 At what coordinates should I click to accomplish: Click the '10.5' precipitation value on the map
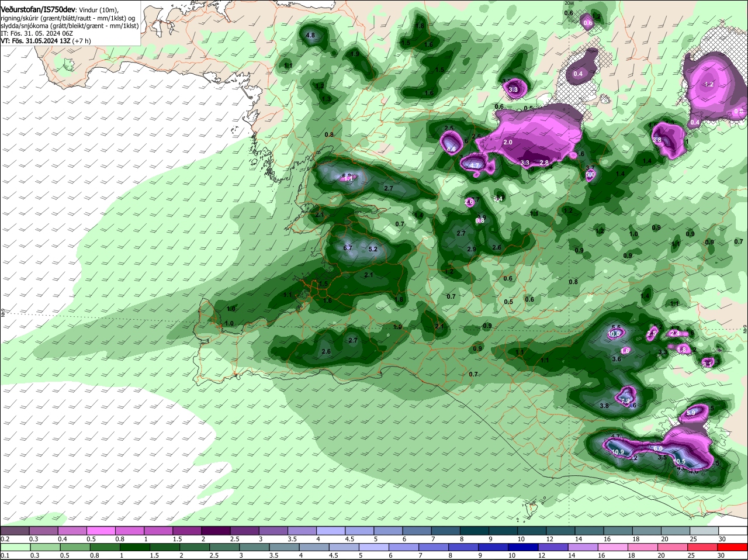pyautogui.click(x=679, y=461)
